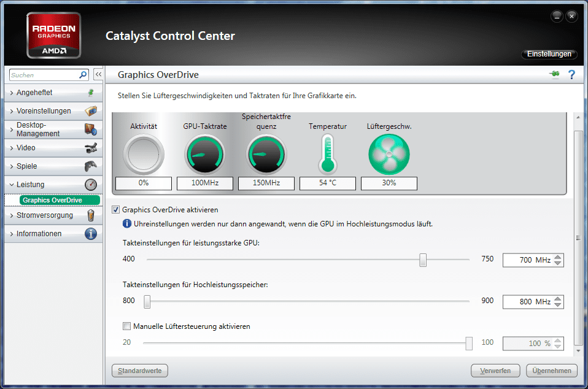Expand the Stromversorgung section
Viewport: 588px width, 389px height.
[12, 215]
